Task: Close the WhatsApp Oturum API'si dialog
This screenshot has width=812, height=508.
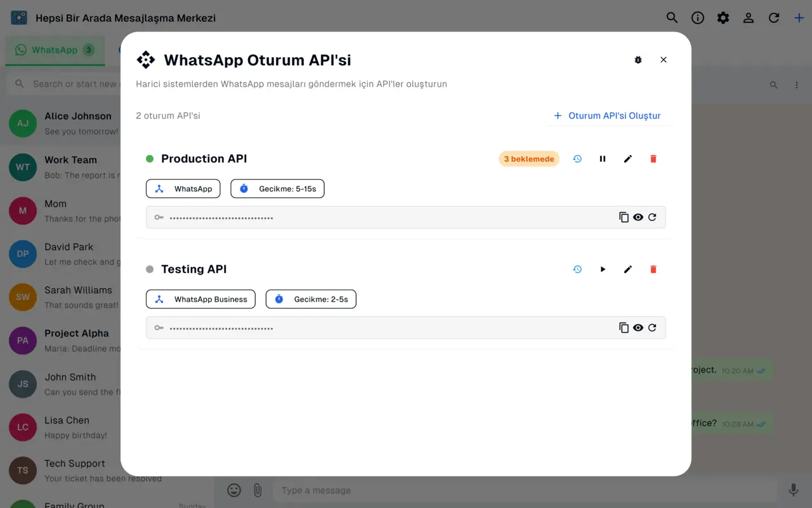Action: point(664,60)
